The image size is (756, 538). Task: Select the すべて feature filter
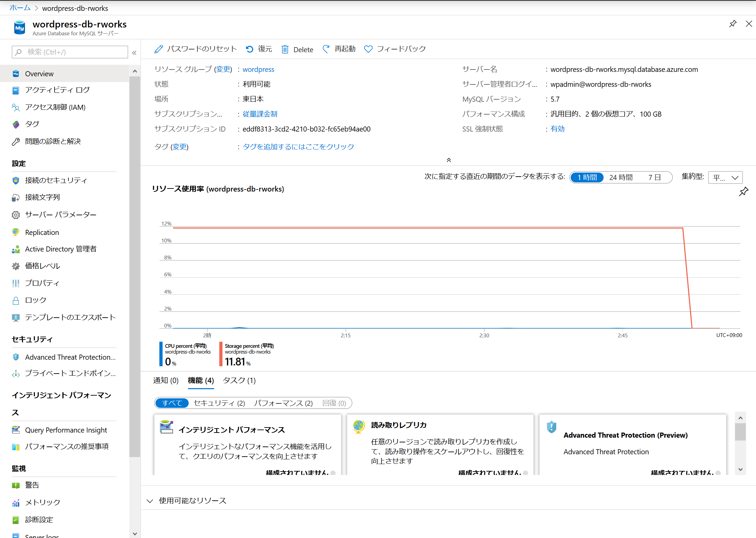coord(172,403)
